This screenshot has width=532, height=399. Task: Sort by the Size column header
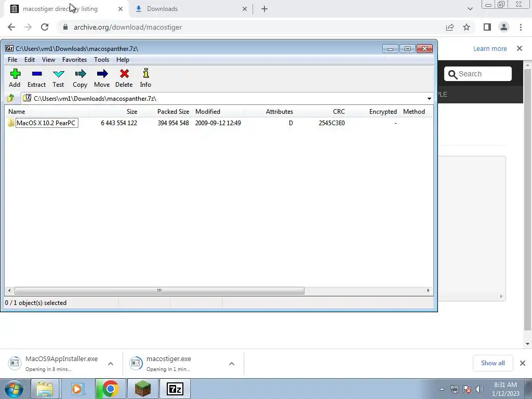pyautogui.click(x=114, y=112)
